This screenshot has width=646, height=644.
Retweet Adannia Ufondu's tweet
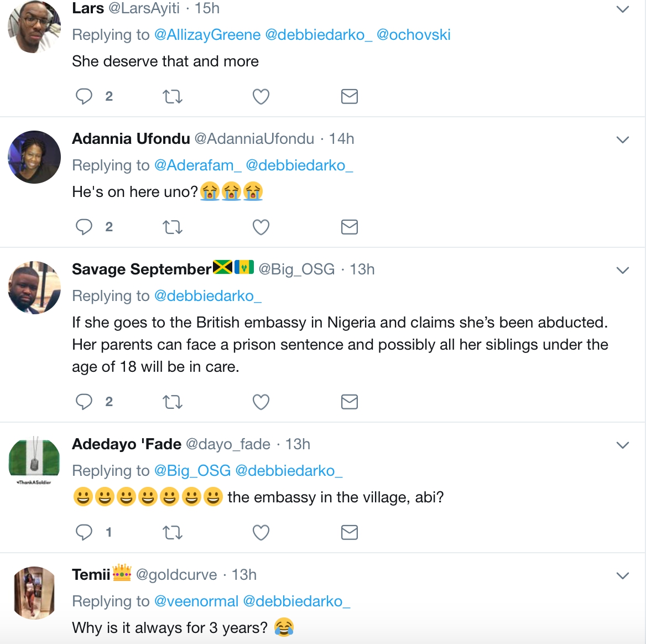[173, 227]
